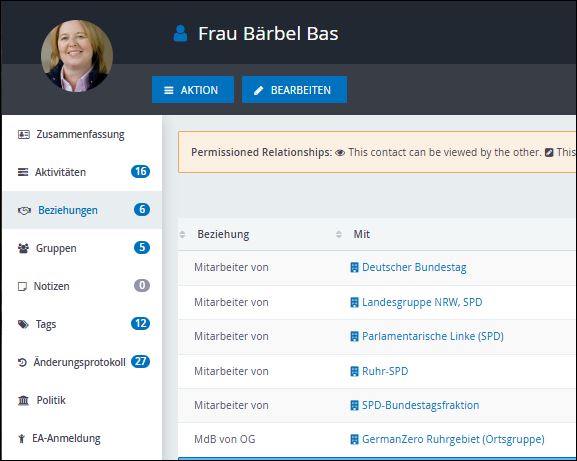Open the SPD-Bundestagsfraktion link
577x461 pixels.
[x=420, y=405]
